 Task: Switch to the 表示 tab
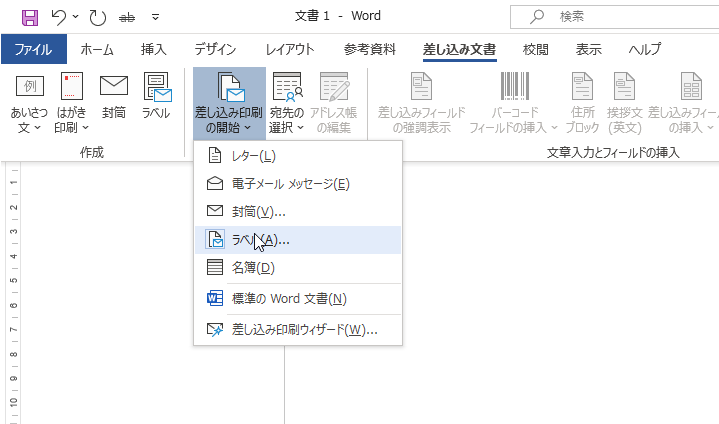(589, 49)
